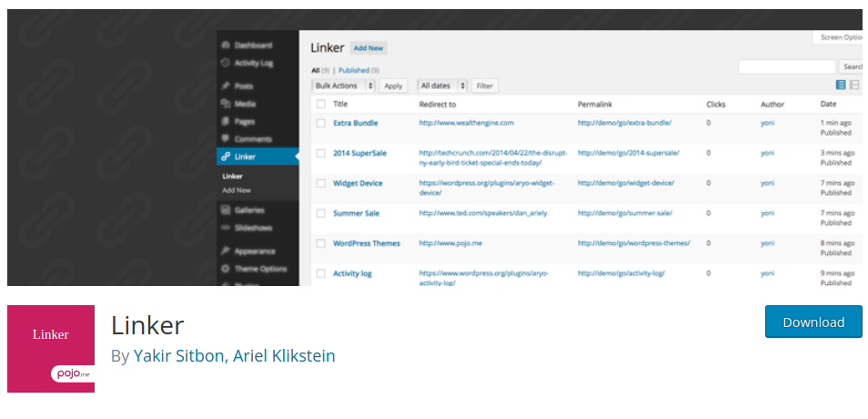Open the WordPress Themes link title
The width and height of the screenshot is (868, 419).
point(367,243)
